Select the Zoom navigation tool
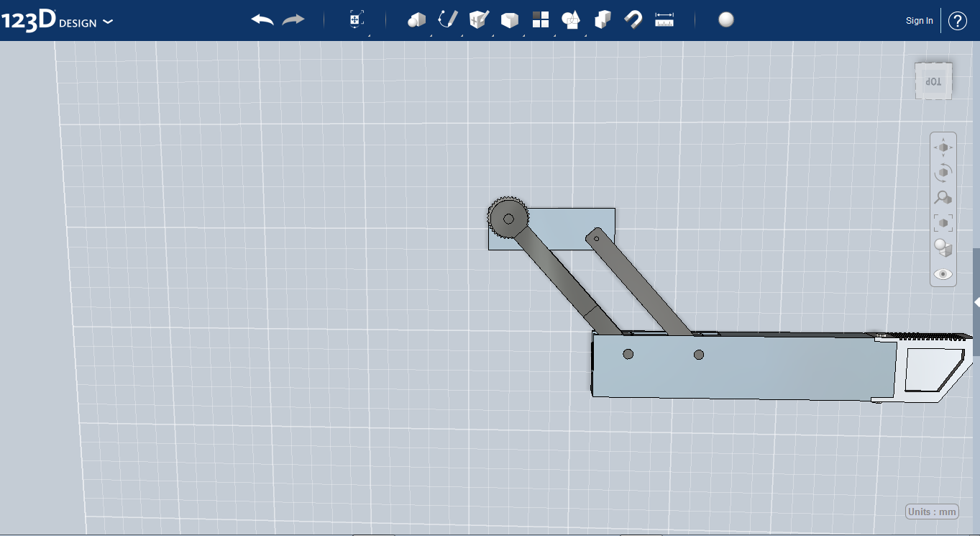 [x=943, y=198]
